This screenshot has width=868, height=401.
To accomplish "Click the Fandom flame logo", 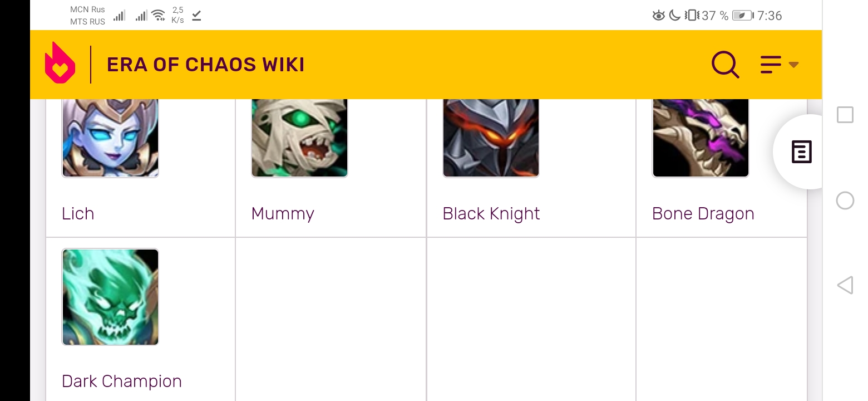I will pyautogui.click(x=60, y=63).
